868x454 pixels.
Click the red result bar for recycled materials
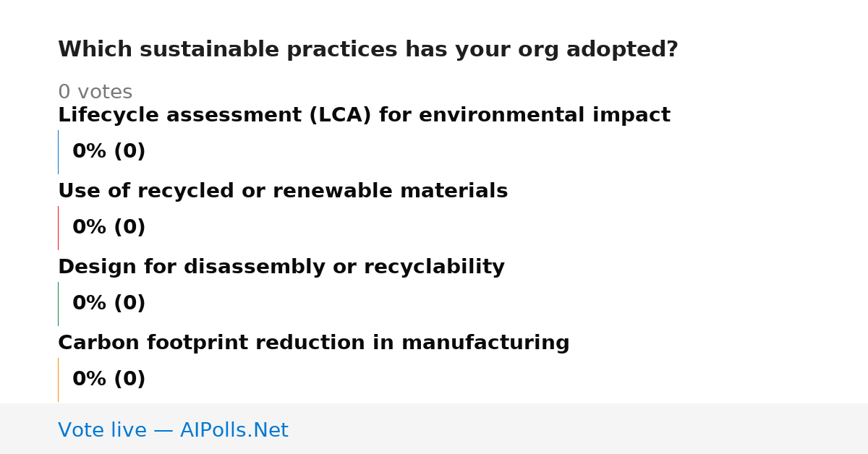point(58,228)
